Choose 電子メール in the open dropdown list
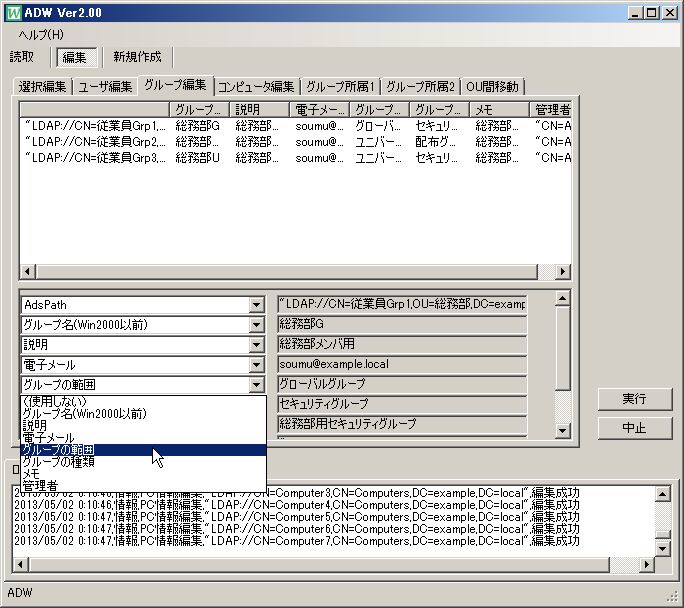The height and width of the screenshot is (608, 684). coord(144,437)
